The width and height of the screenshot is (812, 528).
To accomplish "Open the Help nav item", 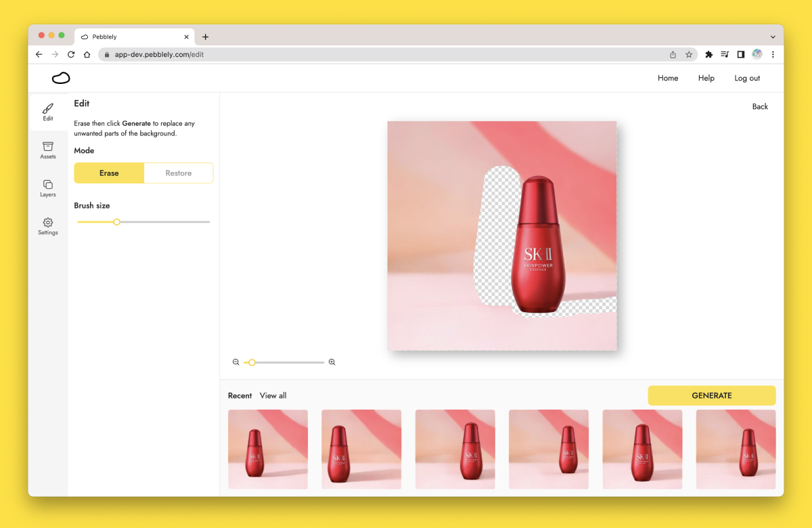I will click(706, 78).
